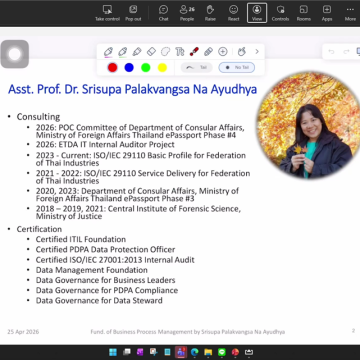Select the lasso selection tool
The height and width of the screenshot is (360, 360).
click(x=165, y=52)
